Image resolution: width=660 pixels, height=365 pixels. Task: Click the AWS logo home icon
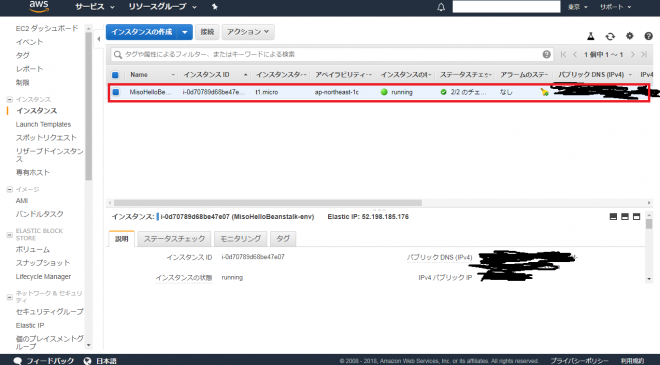point(39,6)
